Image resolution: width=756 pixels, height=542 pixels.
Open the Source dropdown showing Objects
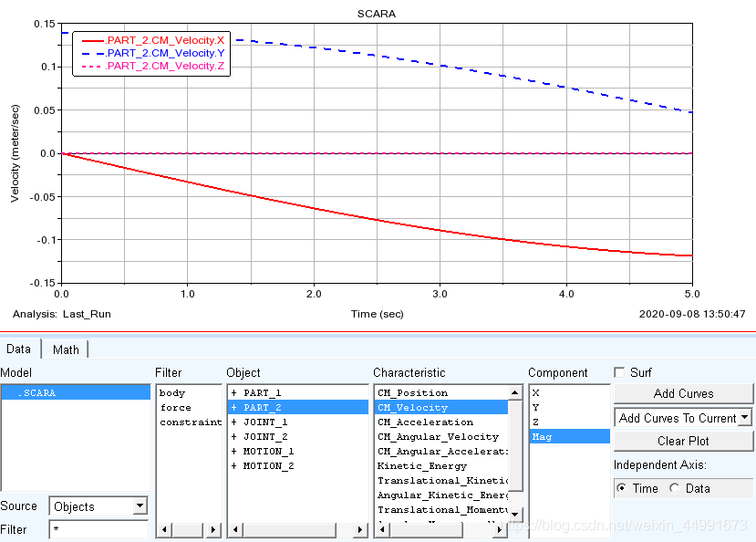coord(139,506)
